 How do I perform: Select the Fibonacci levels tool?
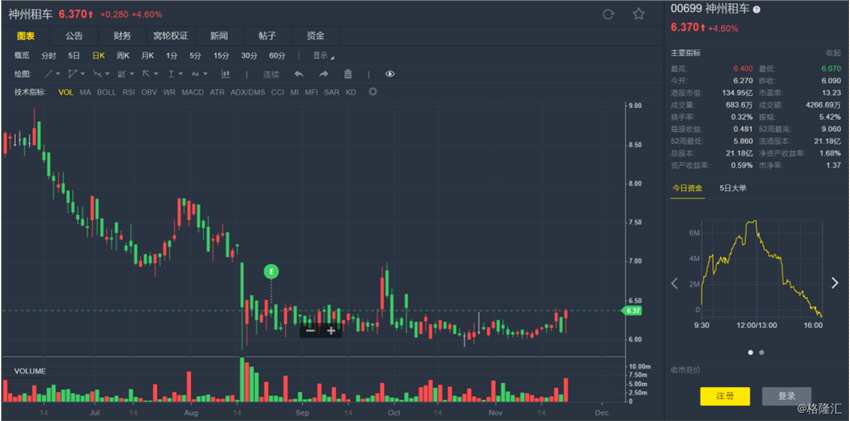121,74
